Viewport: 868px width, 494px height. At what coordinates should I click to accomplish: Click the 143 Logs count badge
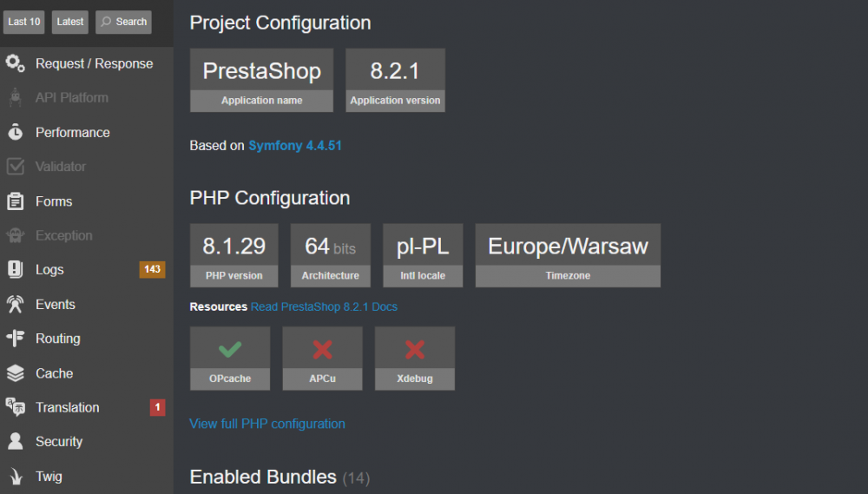tap(152, 270)
